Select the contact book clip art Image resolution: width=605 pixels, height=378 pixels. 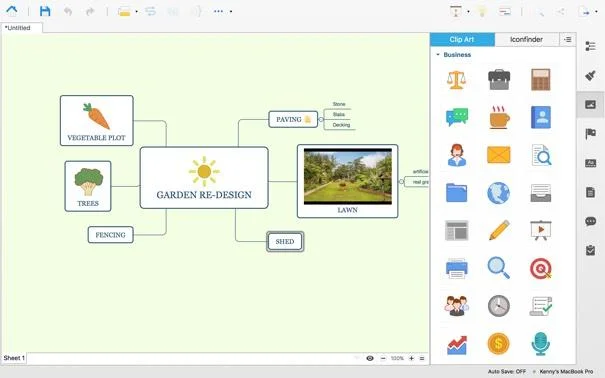[541, 117]
